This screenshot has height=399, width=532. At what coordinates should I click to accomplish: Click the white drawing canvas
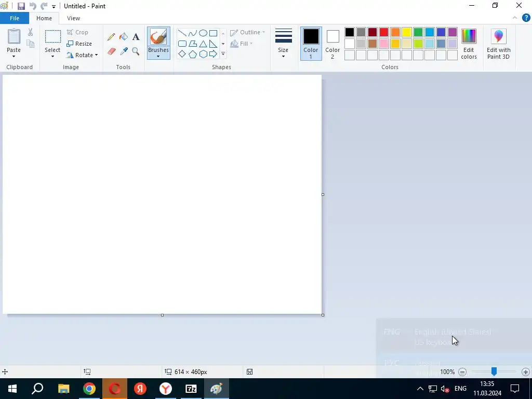(x=162, y=194)
